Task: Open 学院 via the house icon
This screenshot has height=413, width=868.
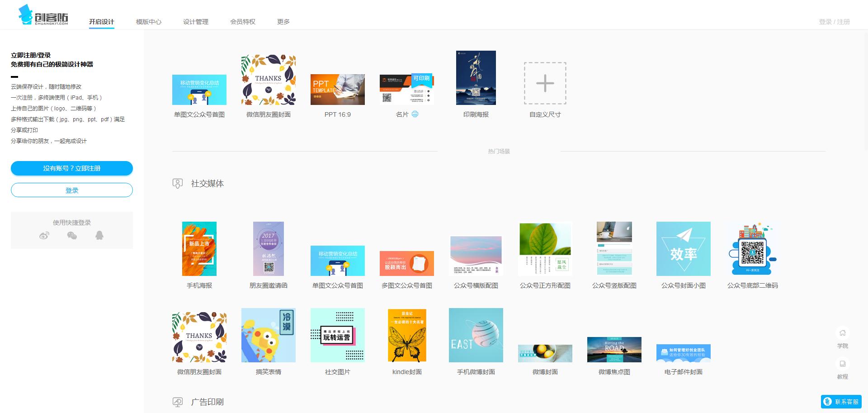Action: point(843,332)
